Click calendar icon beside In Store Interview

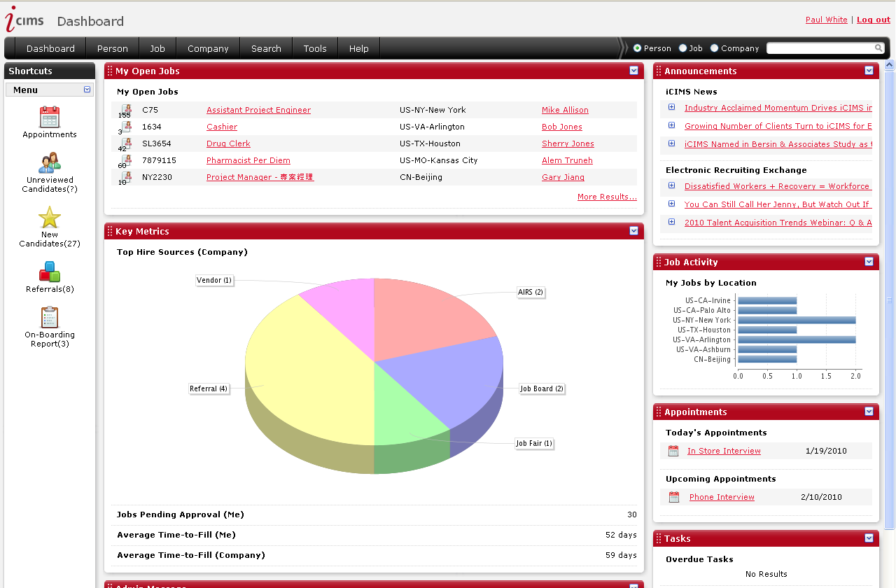(x=673, y=451)
